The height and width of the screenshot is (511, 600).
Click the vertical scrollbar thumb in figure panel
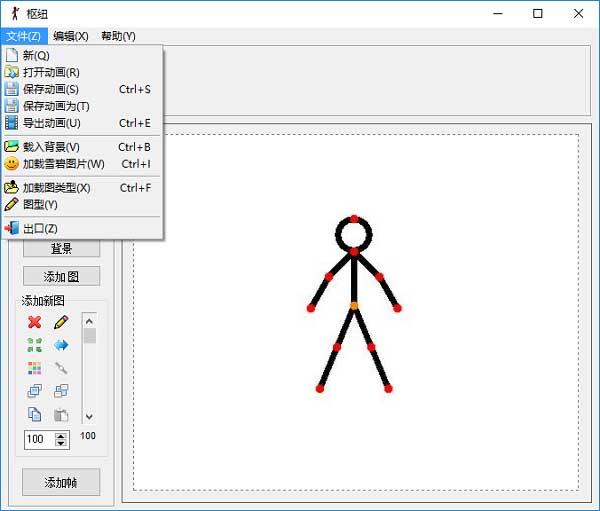[90, 336]
